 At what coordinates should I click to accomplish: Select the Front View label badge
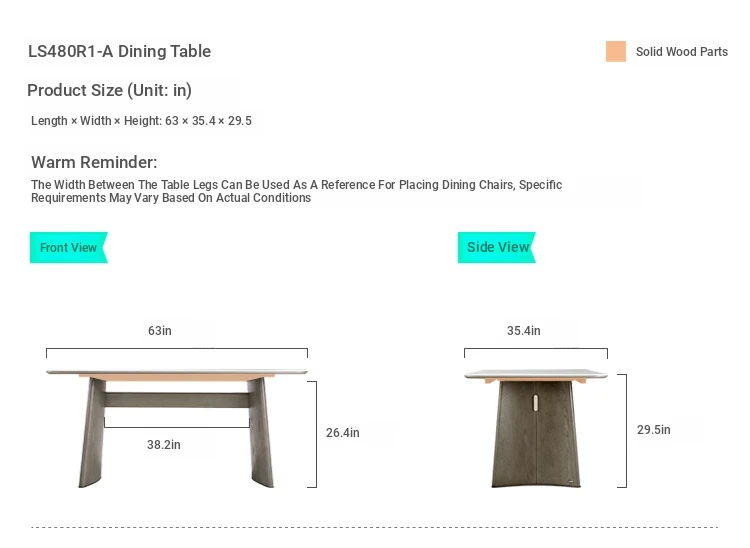68,248
